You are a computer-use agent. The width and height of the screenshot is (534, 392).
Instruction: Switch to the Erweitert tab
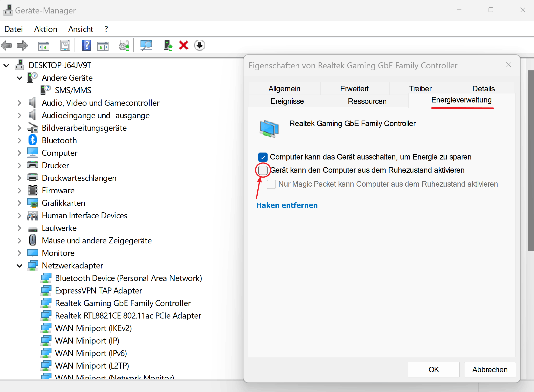(354, 89)
